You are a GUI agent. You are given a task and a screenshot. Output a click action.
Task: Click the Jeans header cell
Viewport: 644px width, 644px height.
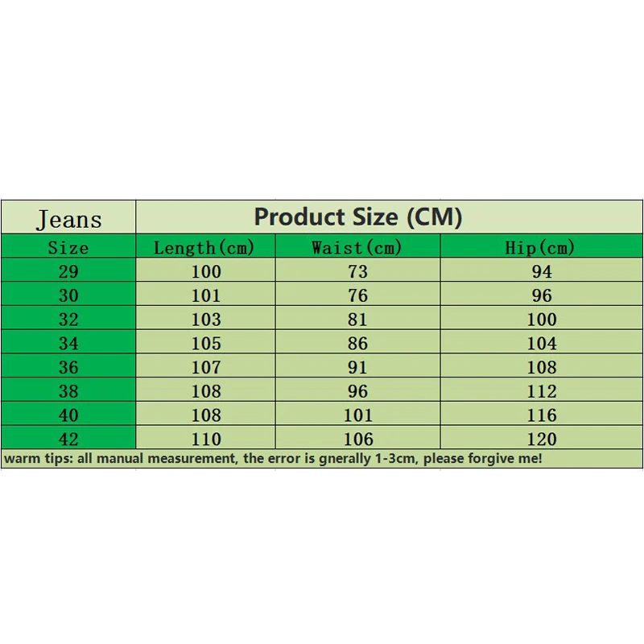click(x=68, y=219)
